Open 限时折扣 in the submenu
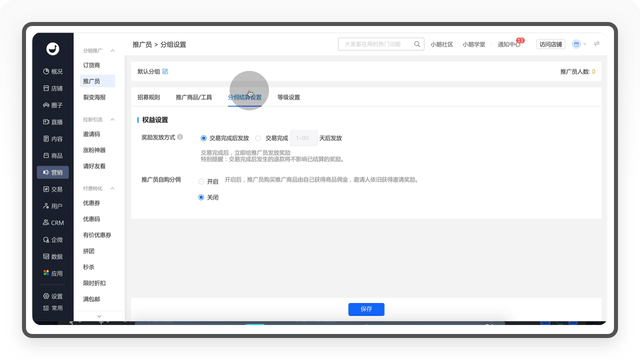 click(x=94, y=283)
